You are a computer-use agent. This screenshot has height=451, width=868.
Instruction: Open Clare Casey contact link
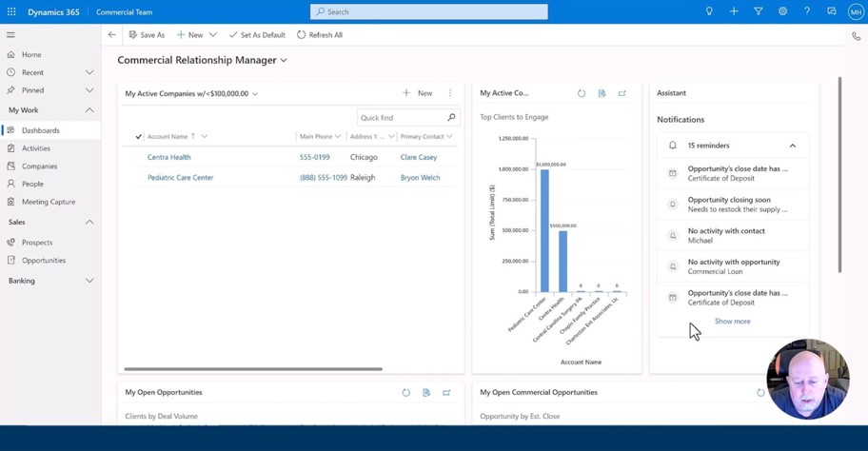tap(419, 157)
